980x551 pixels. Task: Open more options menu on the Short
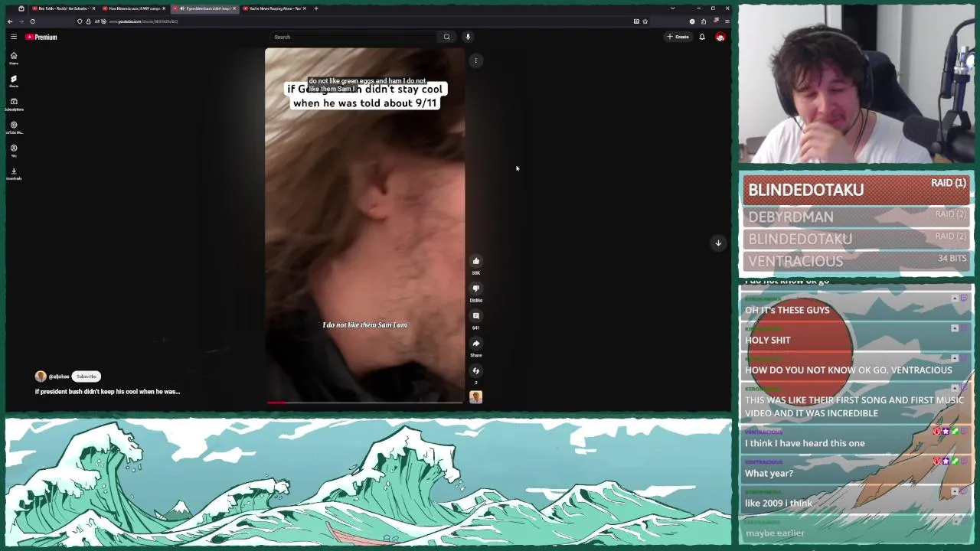point(475,60)
